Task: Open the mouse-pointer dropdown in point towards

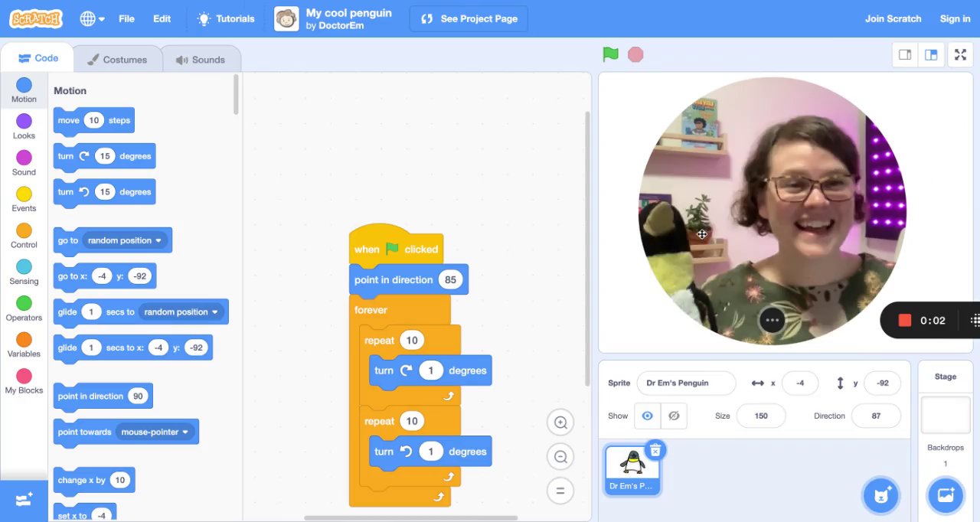Action: [x=155, y=432]
